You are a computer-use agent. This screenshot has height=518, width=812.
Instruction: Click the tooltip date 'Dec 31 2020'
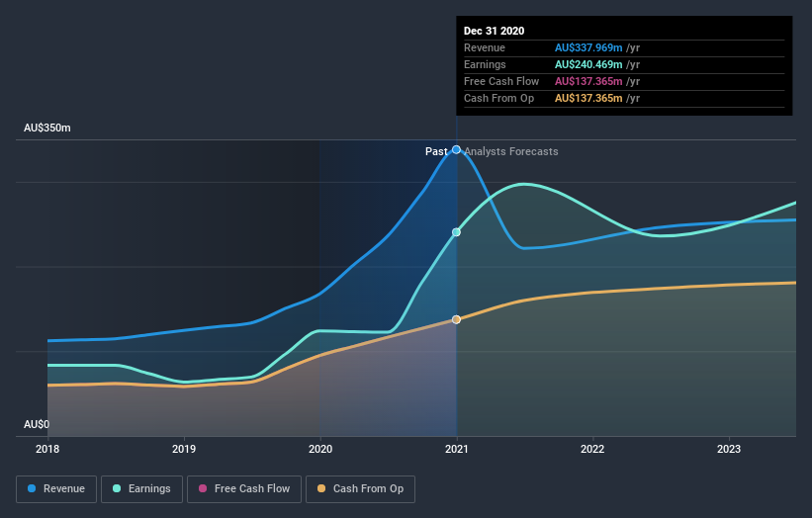click(495, 31)
